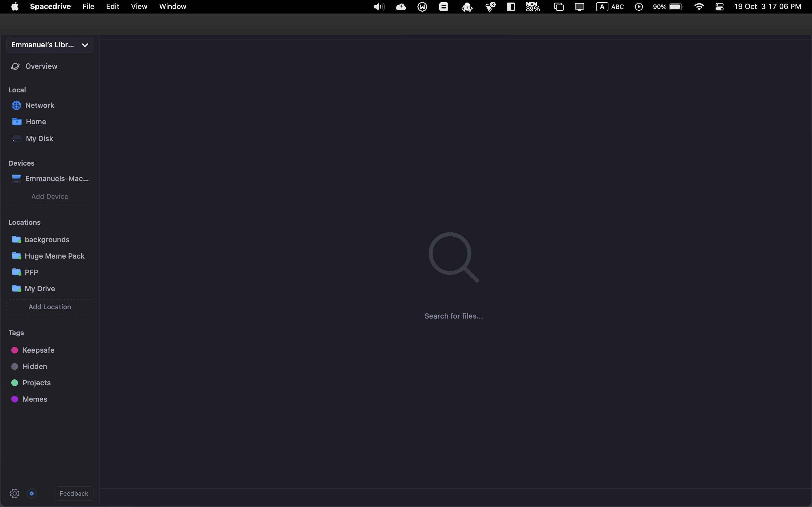Open the Home folder in Local section
The height and width of the screenshot is (507, 812).
(36, 121)
